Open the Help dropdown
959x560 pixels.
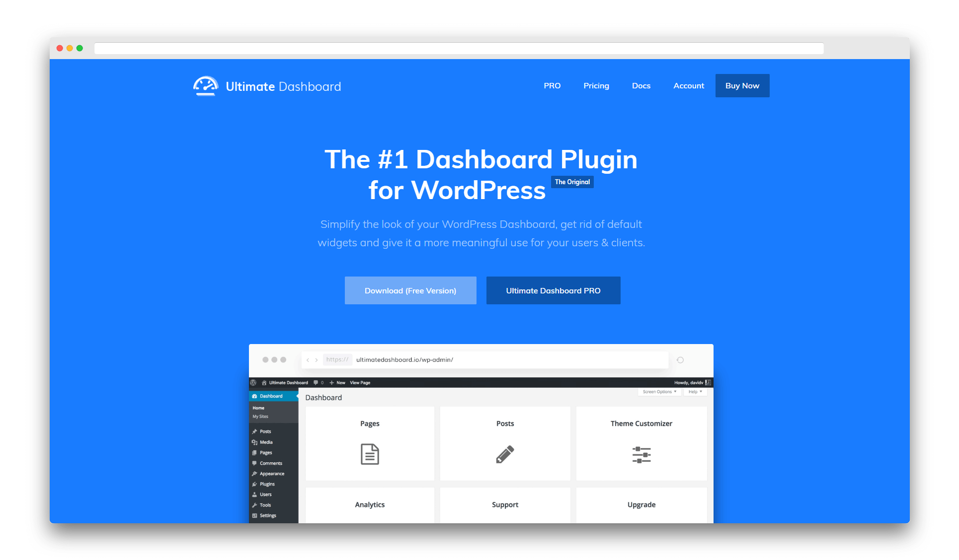pyautogui.click(x=695, y=392)
